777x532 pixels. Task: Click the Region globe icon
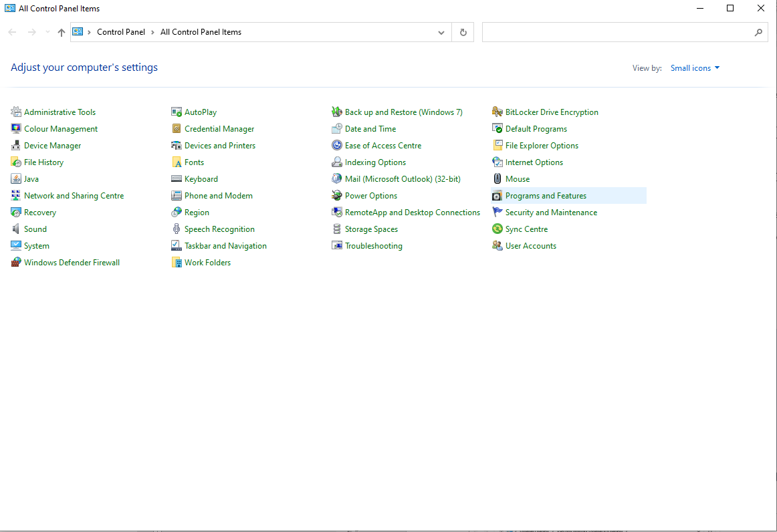pos(177,213)
